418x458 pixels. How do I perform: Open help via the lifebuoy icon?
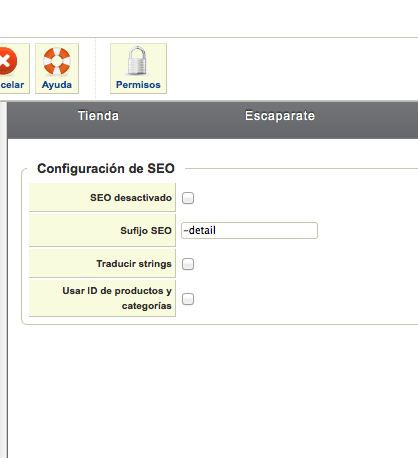tap(57, 61)
